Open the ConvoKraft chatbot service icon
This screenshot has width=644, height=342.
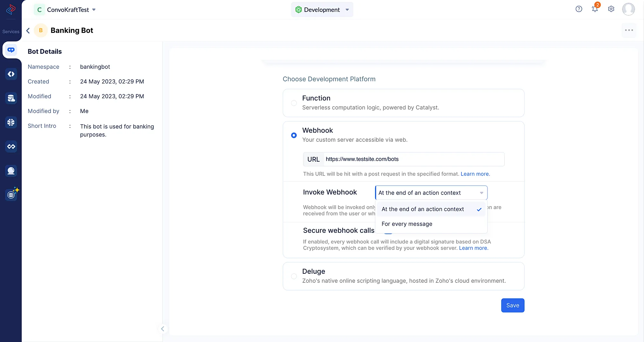pos(11,50)
